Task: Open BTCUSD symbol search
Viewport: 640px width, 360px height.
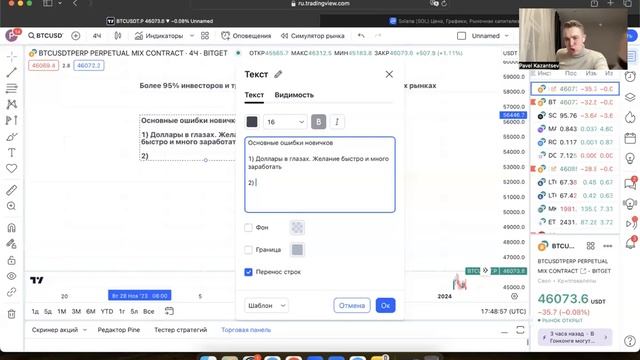Action: tap(46, 36)
